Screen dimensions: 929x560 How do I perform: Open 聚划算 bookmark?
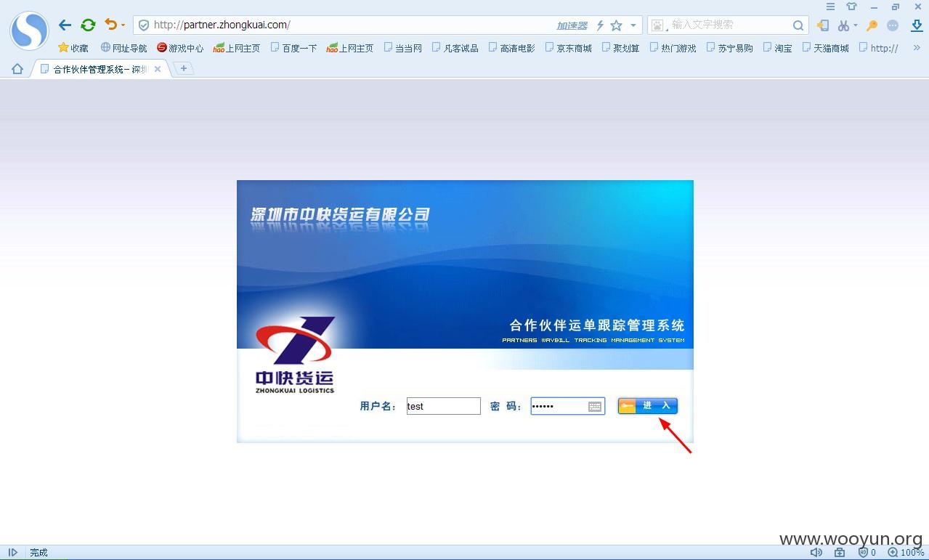coord(621,48)
